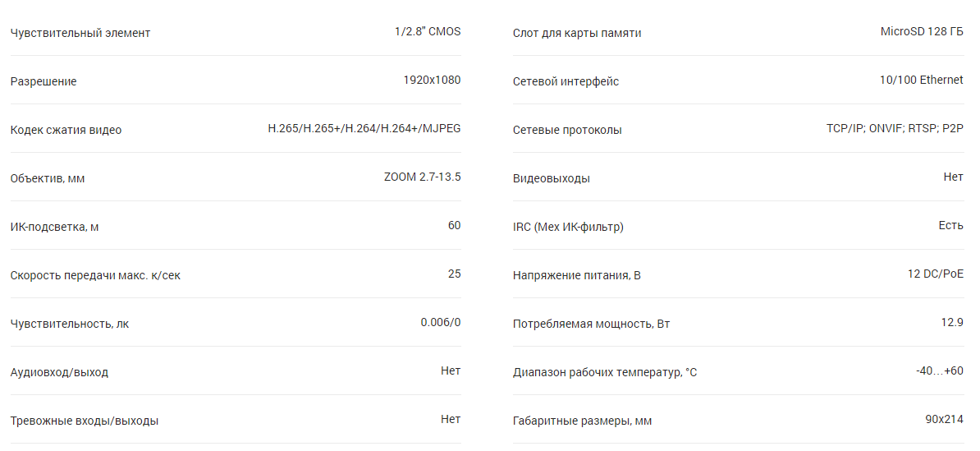
Task: Click the "Скорость передачи макс. к/сек" label
Action: click(x=95, y=275)
